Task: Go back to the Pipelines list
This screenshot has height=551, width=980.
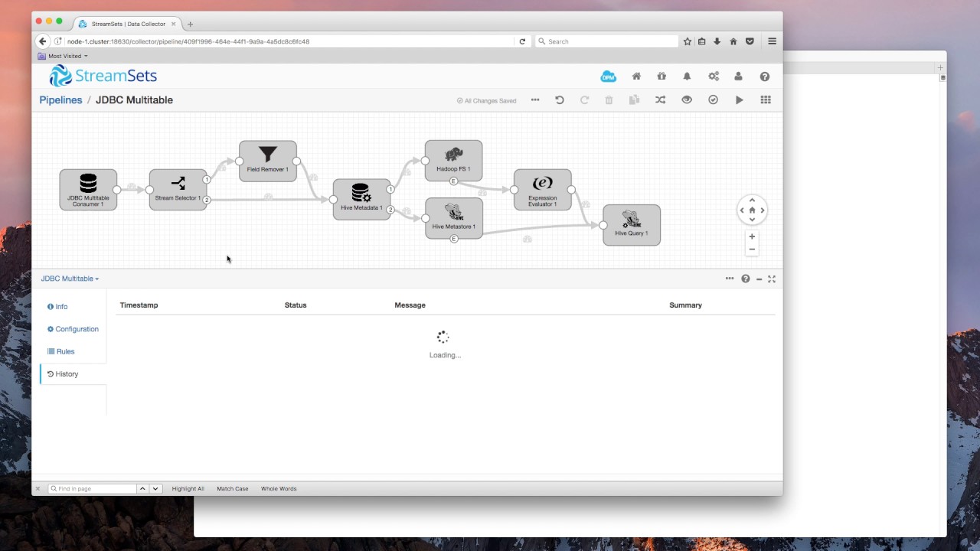Action: tap(60, 99)
